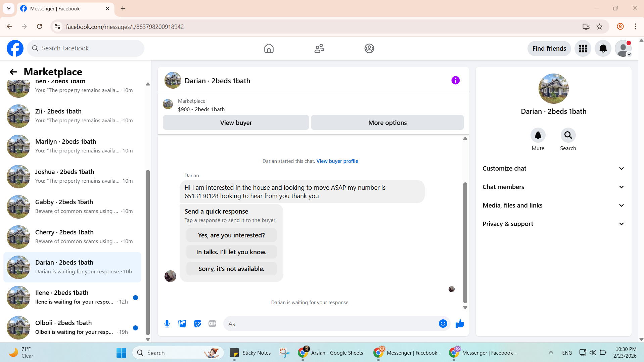Screen dimensions: 644x362
Task: Open the Joshua 2beds 1bath conversation
Action: pos(72,177)
